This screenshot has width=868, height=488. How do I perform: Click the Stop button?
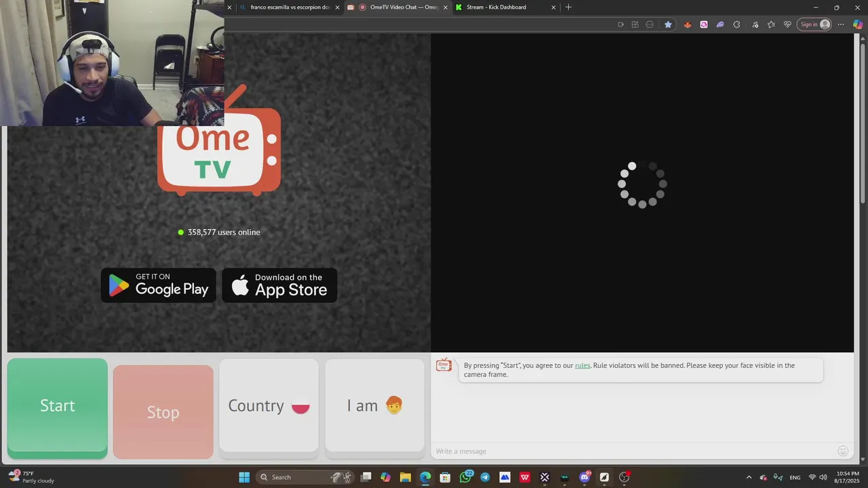(163, 412)
